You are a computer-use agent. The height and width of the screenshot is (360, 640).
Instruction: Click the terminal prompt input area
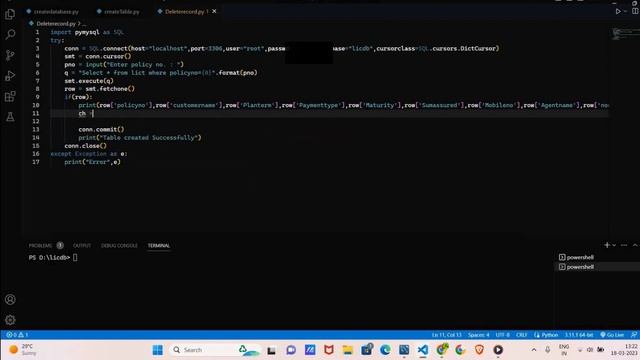click(x=75, y=258)
